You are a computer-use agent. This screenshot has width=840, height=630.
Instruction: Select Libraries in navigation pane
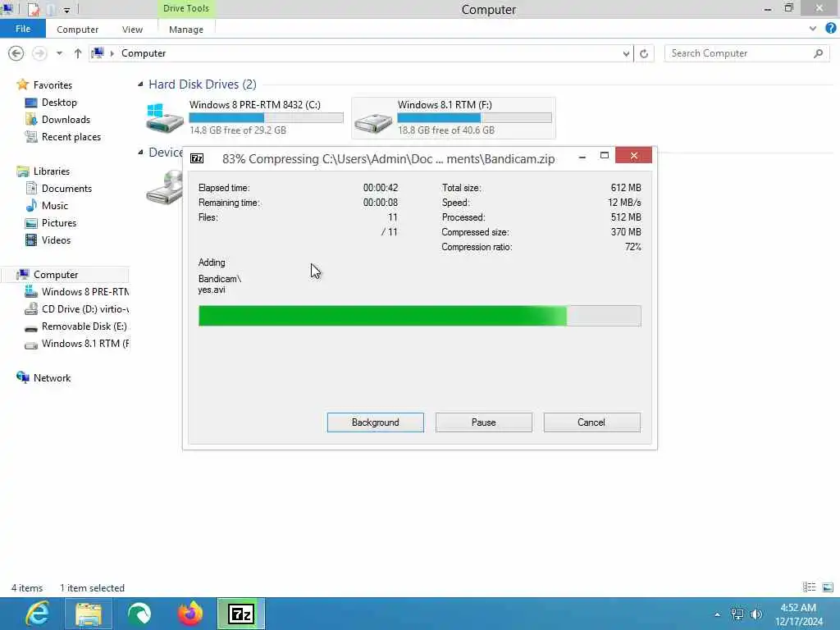(52, 171)
